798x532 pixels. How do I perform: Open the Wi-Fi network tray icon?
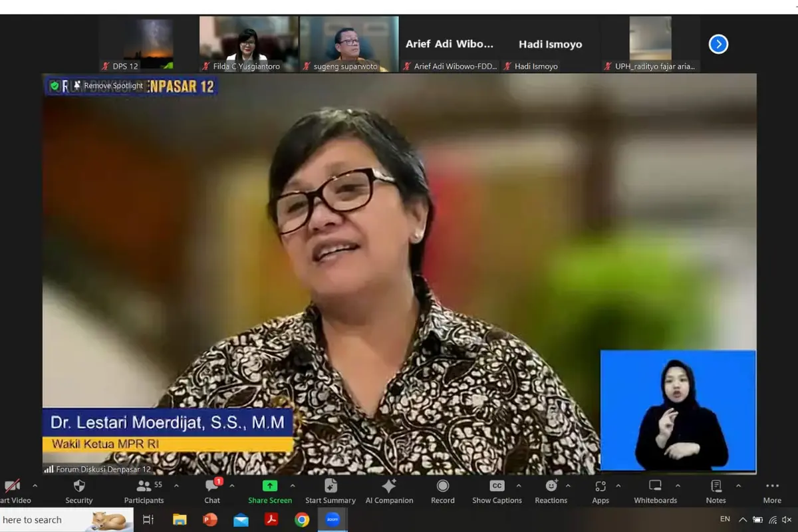pos(773,519)
